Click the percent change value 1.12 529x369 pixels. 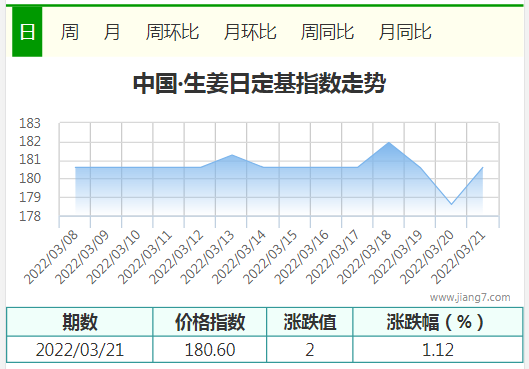(x=438, y=349)
